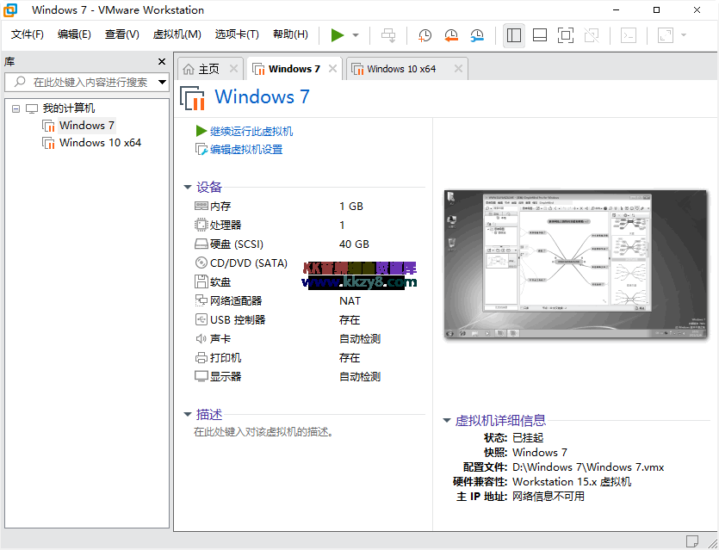Click 编辑虚拟机设置 link
The image size is (719, 550).
pos(246,150)
